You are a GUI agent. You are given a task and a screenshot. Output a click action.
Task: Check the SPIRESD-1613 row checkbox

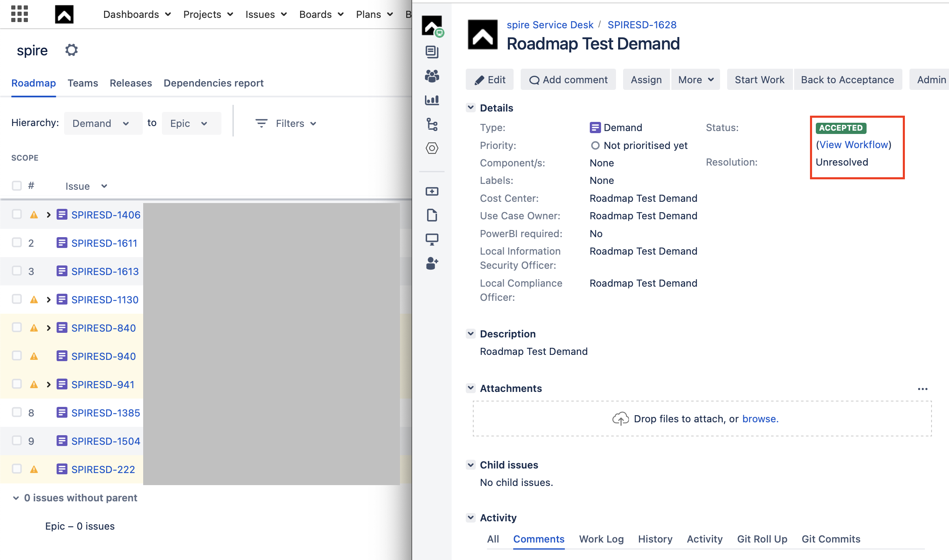(17, 271)
